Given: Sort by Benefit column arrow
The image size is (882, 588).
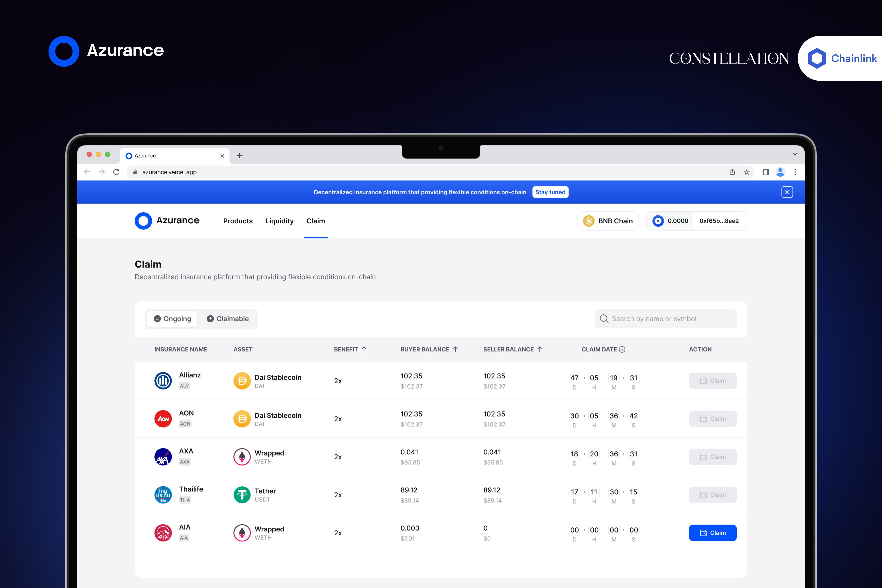Looking at the screenshot, I should pos(364,349).
